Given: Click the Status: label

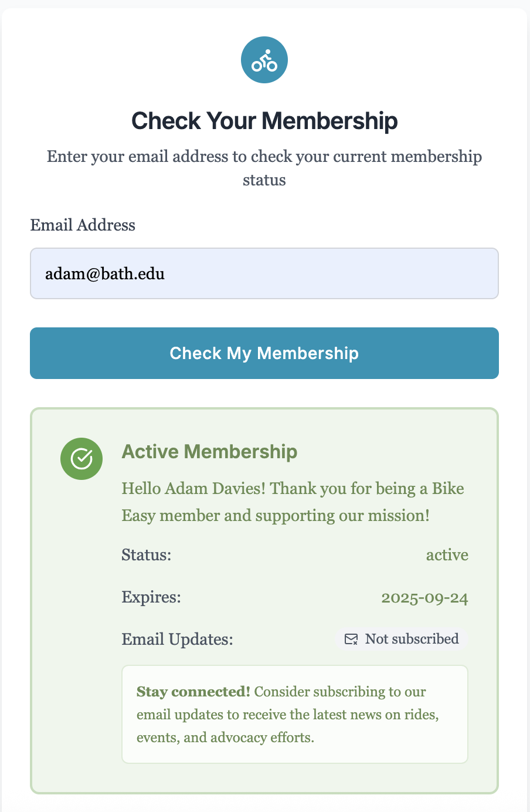Looking at the screenshot, I should 147,554.
